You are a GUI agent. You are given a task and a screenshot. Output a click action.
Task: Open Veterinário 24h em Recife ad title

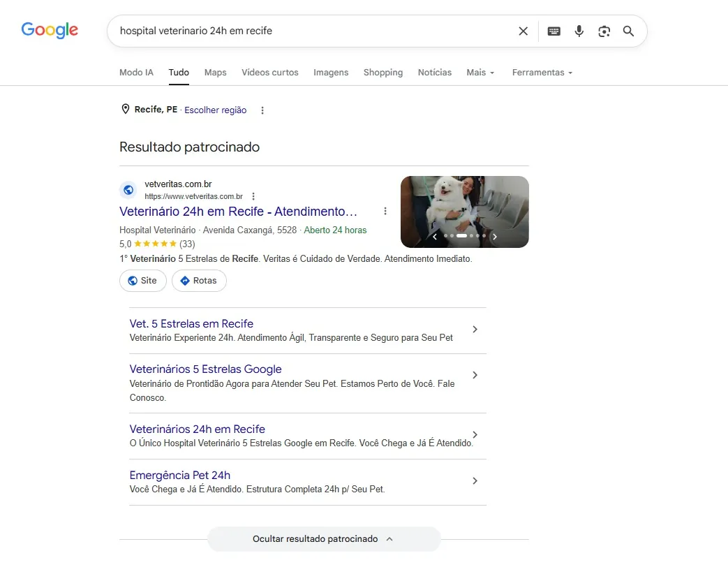tap(238, 212)
